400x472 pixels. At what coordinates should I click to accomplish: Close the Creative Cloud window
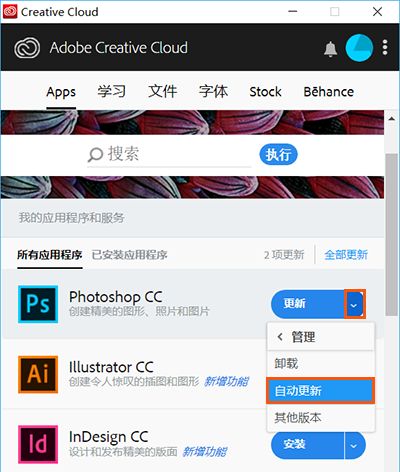377,12
